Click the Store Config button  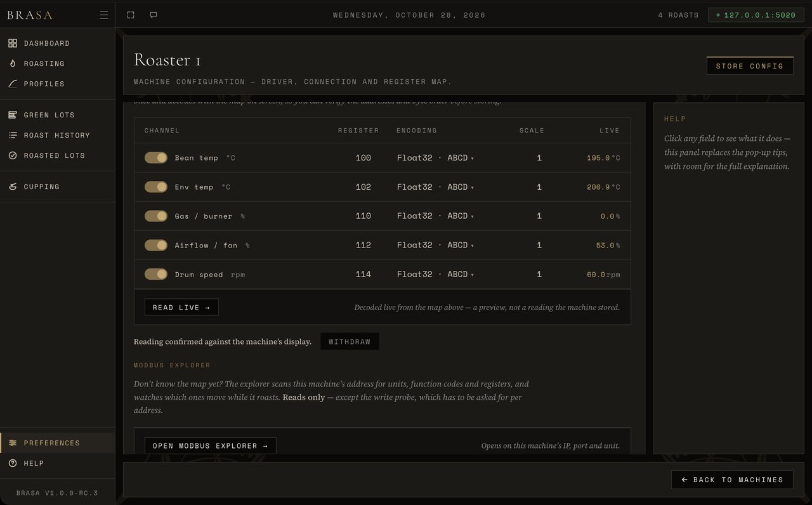750,66
